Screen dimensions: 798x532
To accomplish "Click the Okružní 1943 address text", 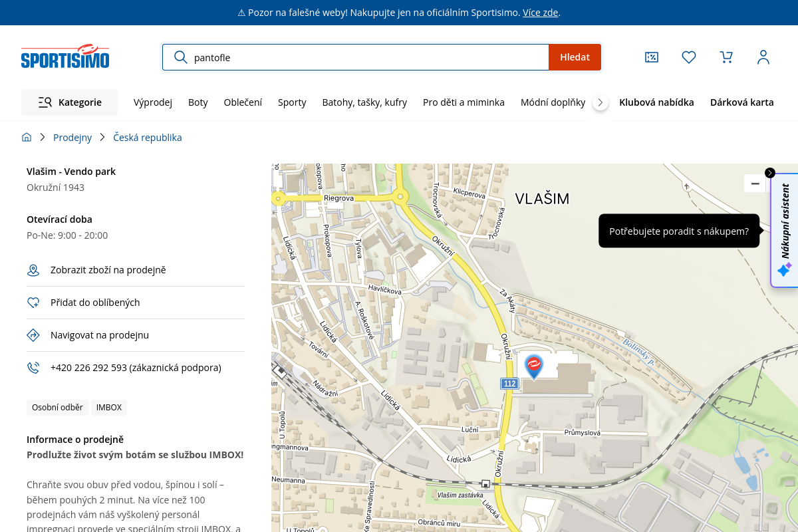I will [55, 188].
